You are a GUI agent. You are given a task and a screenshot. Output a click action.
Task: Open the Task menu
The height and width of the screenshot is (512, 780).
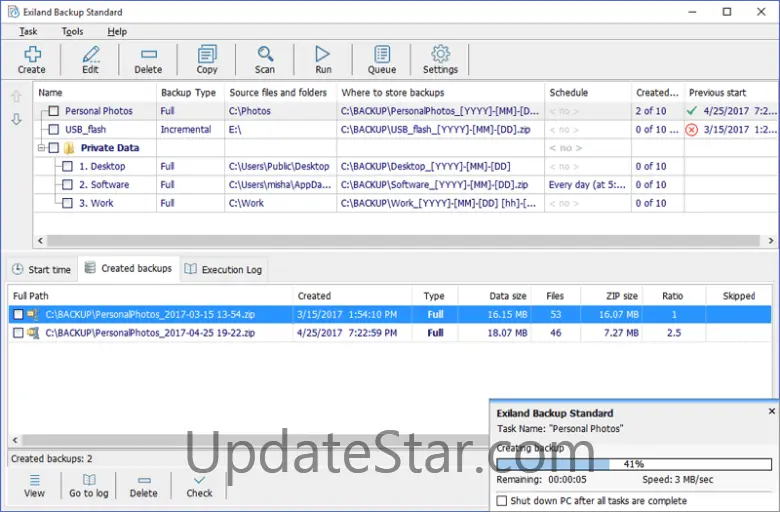click(28, 31)
